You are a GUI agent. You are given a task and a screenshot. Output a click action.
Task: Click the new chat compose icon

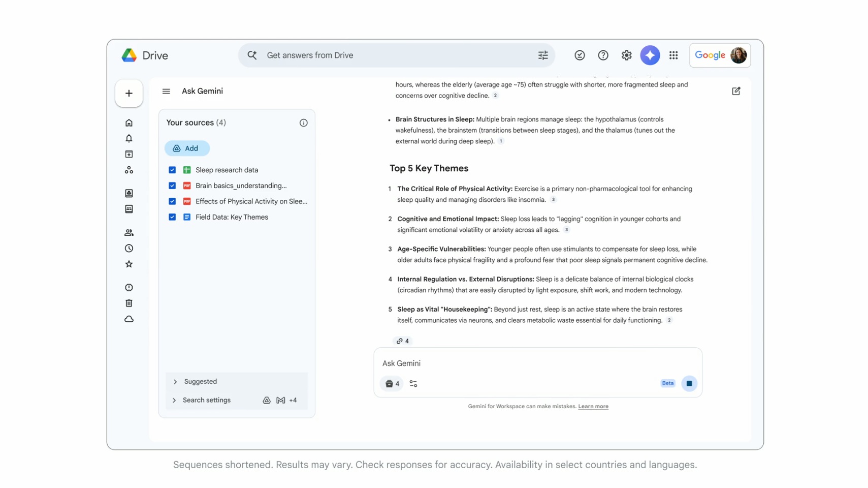point(736,91)
